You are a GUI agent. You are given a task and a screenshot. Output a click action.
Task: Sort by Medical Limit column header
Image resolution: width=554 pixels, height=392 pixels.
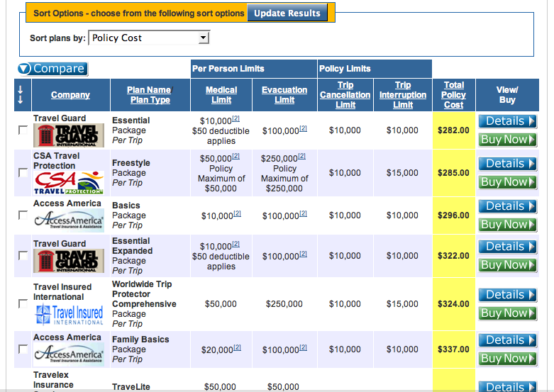pos(221,95)
